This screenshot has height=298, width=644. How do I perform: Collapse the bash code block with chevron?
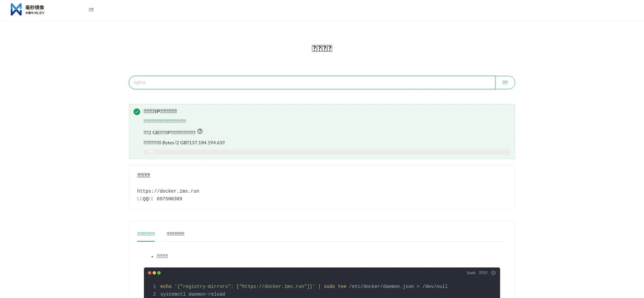493,273
